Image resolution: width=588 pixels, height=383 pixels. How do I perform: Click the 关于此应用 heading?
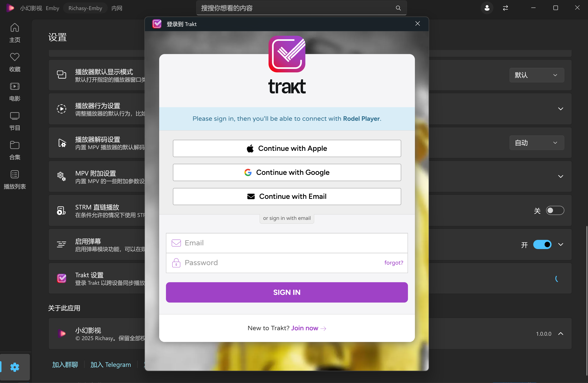click(64, 308)
